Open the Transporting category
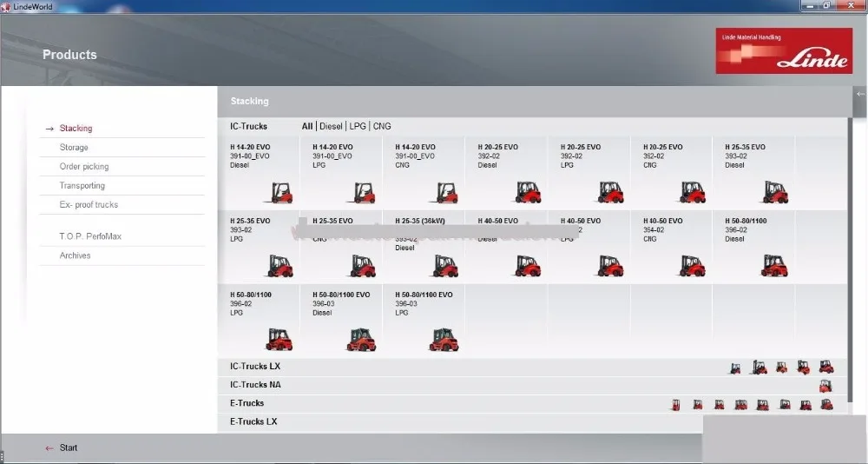Image resolution: width=868 pixels, height=464 pixels. pyautogui.click(x=82, y=186)
